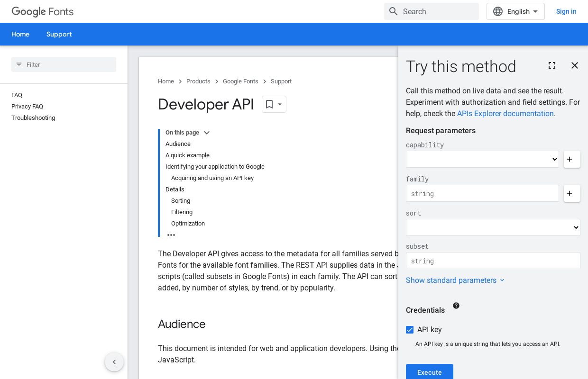Click the Audience section heading
The image size is (588, 379).
tap(182, 324)
